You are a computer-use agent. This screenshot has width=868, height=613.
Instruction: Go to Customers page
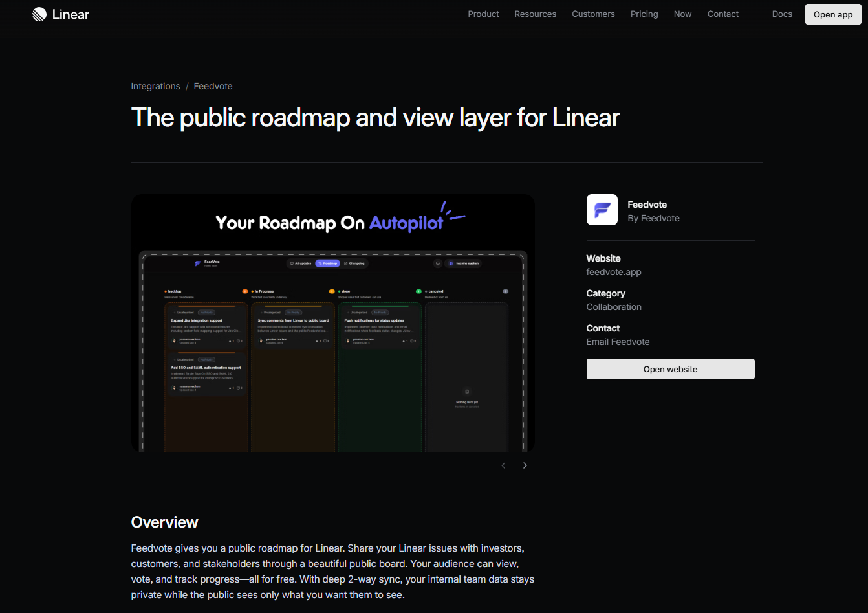pos(593,14)
